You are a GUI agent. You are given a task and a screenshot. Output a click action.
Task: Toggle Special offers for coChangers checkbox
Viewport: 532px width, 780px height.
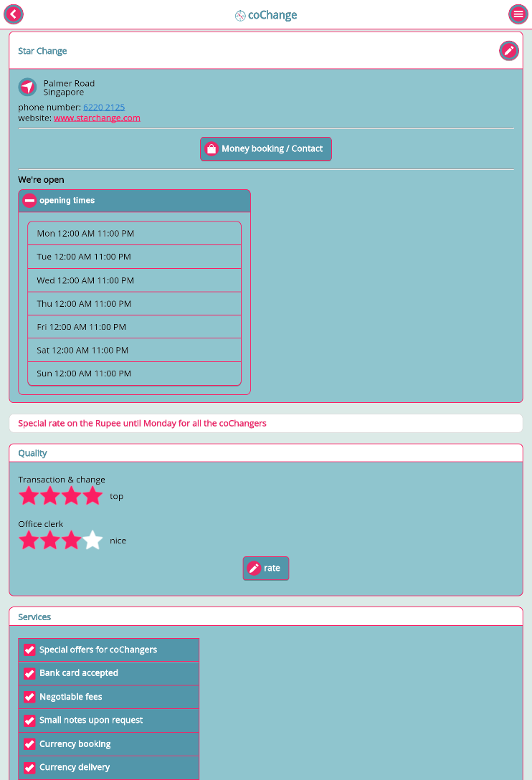coord(29,650)
